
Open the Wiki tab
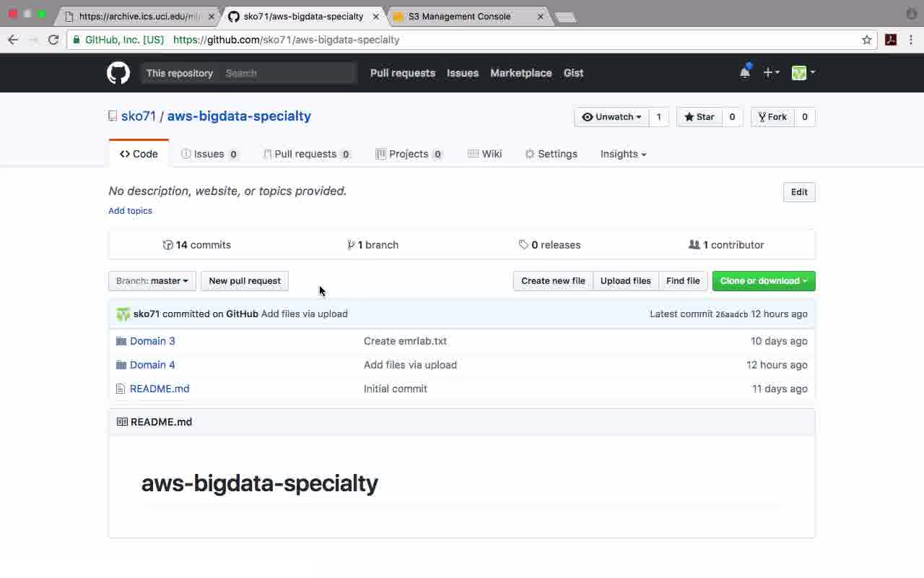tap(484, 154)
